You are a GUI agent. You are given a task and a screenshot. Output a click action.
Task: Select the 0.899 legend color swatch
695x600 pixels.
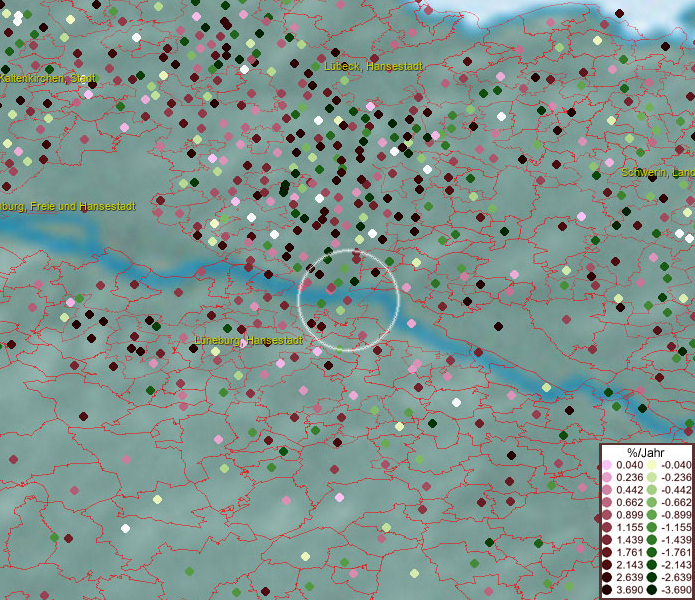click(607, 515)
